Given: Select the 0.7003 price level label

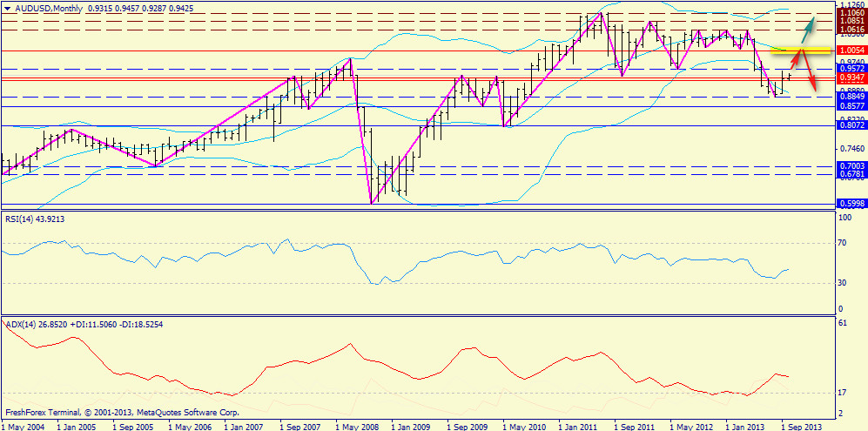Looking at the screenshot, I should click(850, 165).
